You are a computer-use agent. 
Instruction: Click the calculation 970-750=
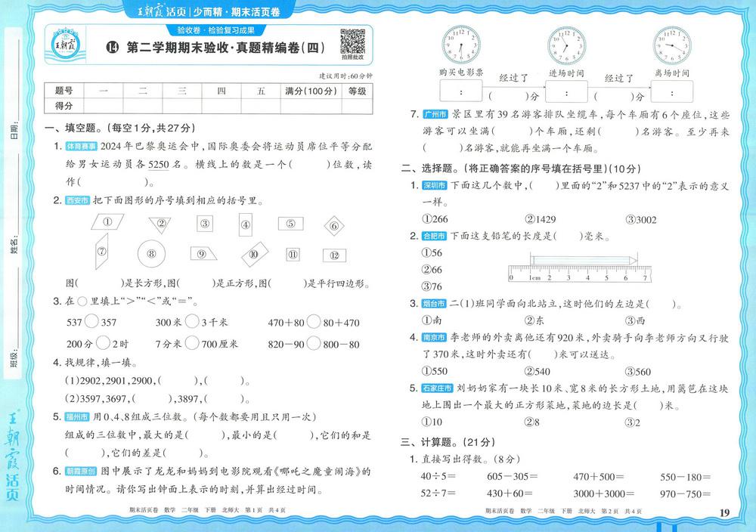[x=685, y=494]
